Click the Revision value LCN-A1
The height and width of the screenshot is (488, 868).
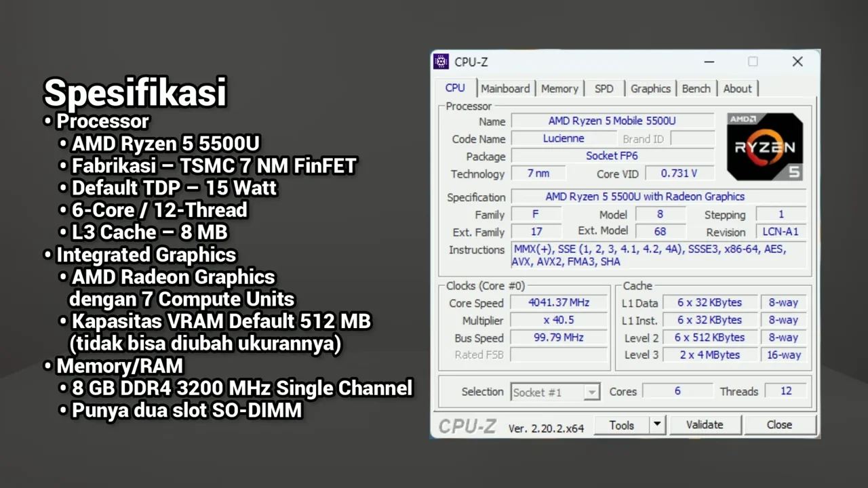click(781, 231)
